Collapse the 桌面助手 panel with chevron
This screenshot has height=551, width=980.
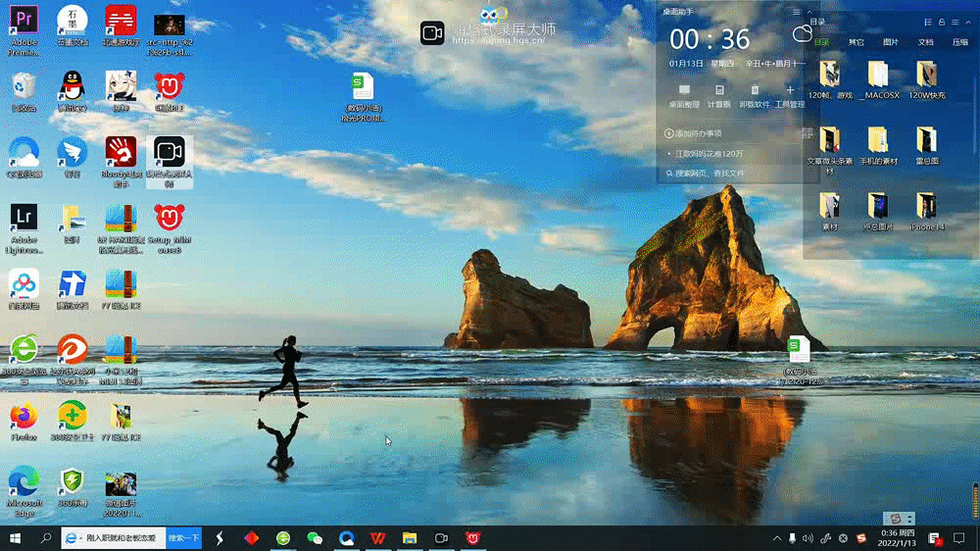[x=810, y=12]
